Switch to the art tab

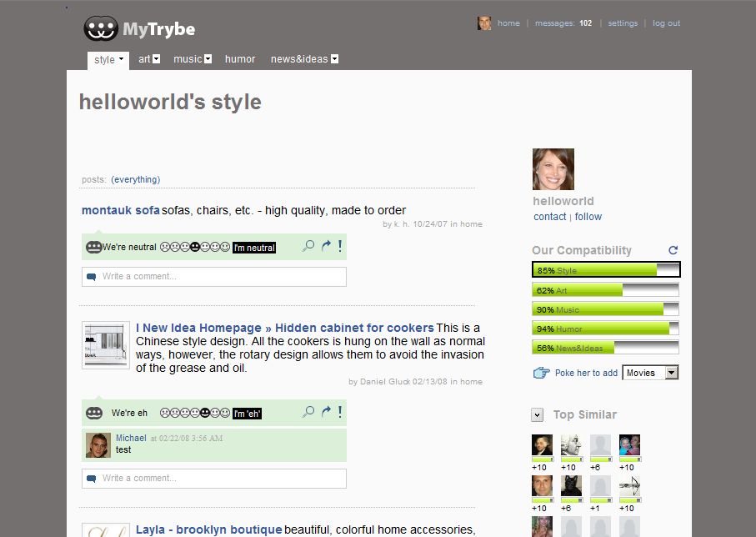click(144, 59)
